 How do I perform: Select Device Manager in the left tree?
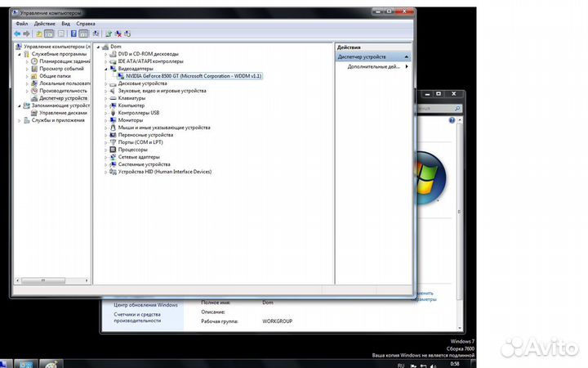click(64, 98)
